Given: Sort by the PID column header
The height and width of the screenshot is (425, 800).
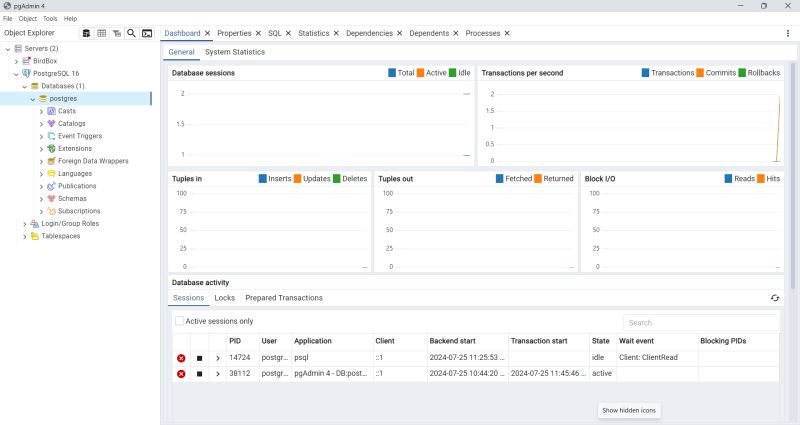Looking at the screenshot, I should 235,341.
